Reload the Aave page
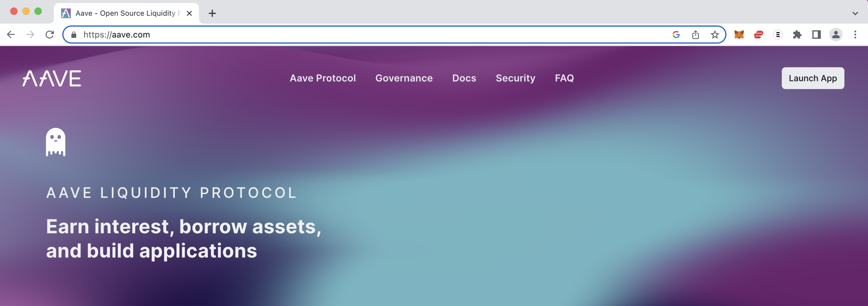The height and width of the screenshot is (306, 868). [x=50, y=34]
